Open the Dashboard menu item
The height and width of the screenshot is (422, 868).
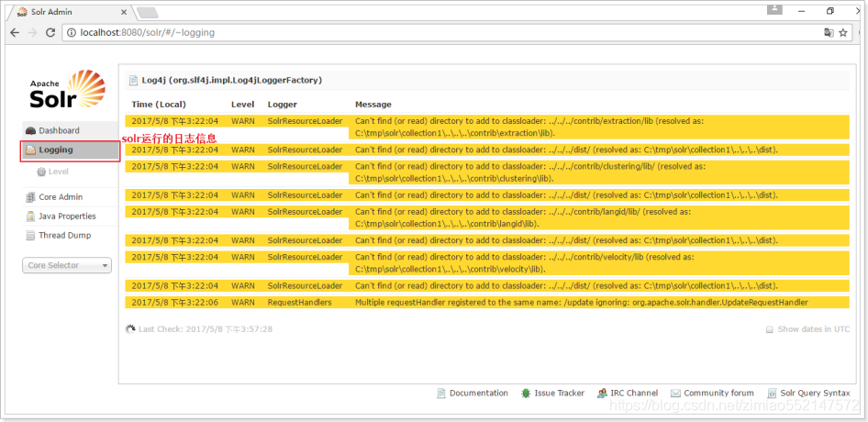71,130
